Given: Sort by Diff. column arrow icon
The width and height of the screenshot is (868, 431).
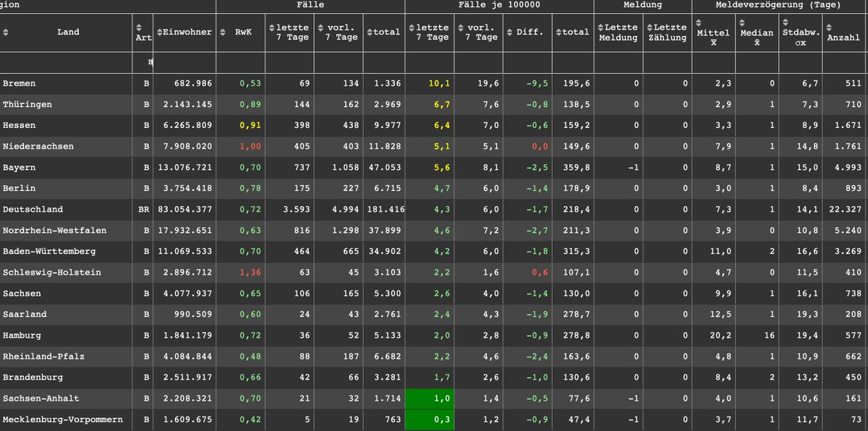Looking at the screenshot, I should (x=511, y=32).
